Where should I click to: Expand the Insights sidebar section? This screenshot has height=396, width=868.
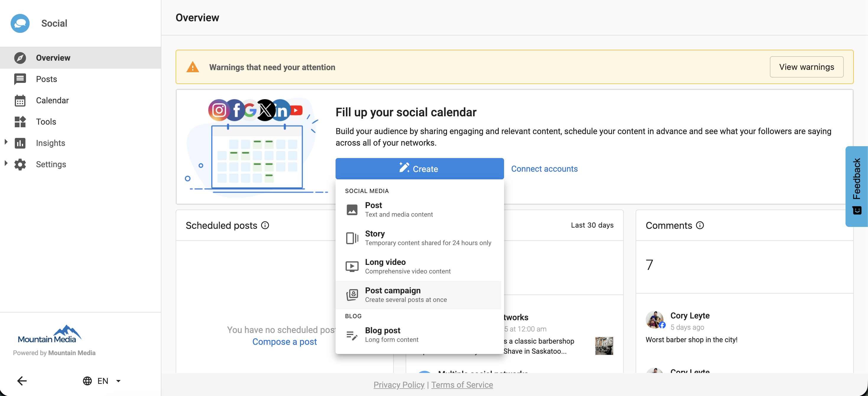tap(6, 142)
